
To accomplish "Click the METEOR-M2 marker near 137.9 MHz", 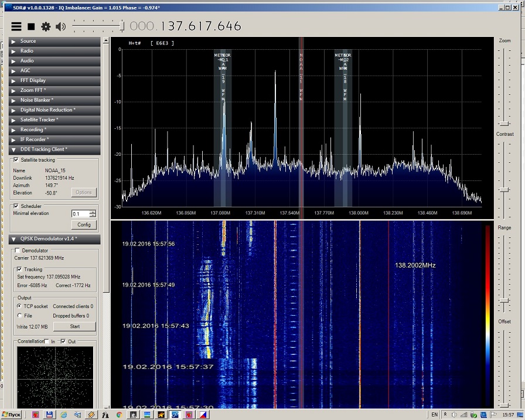I will coord(343,127).
